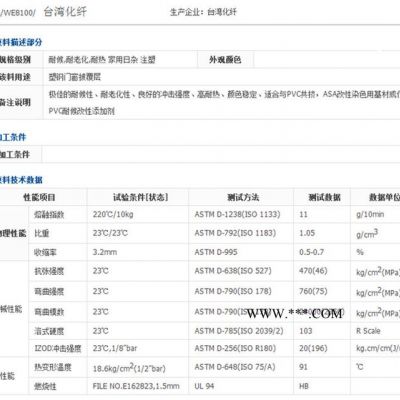Screen dimensions: 400x400
Task: Select the 性能项目 column header
Action: [x=39, y=197]
